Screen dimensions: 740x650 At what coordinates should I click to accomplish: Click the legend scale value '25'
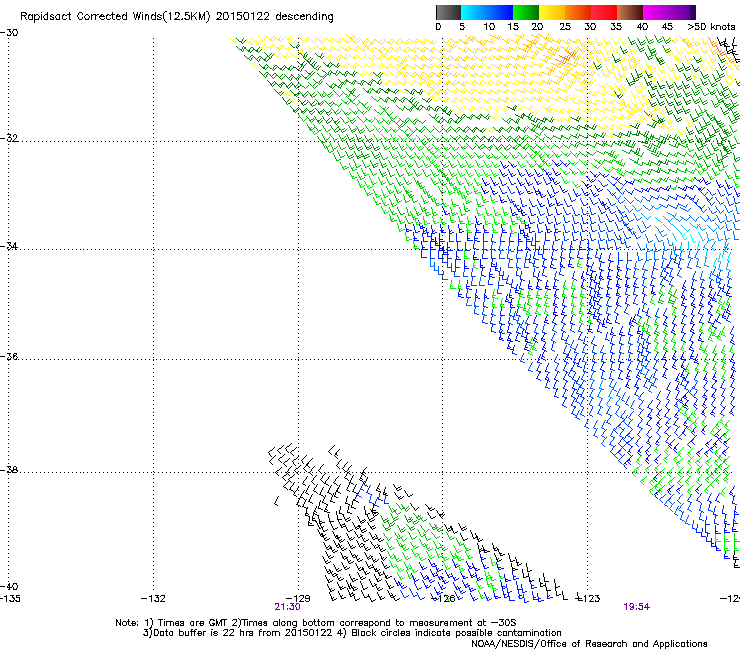point(565,26)
